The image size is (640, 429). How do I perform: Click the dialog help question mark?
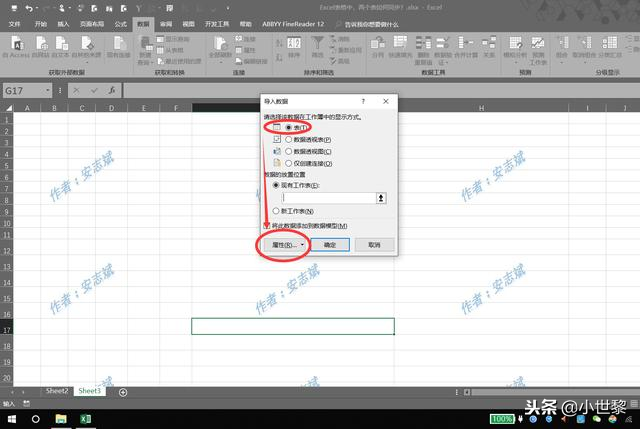tap(363, 101)
